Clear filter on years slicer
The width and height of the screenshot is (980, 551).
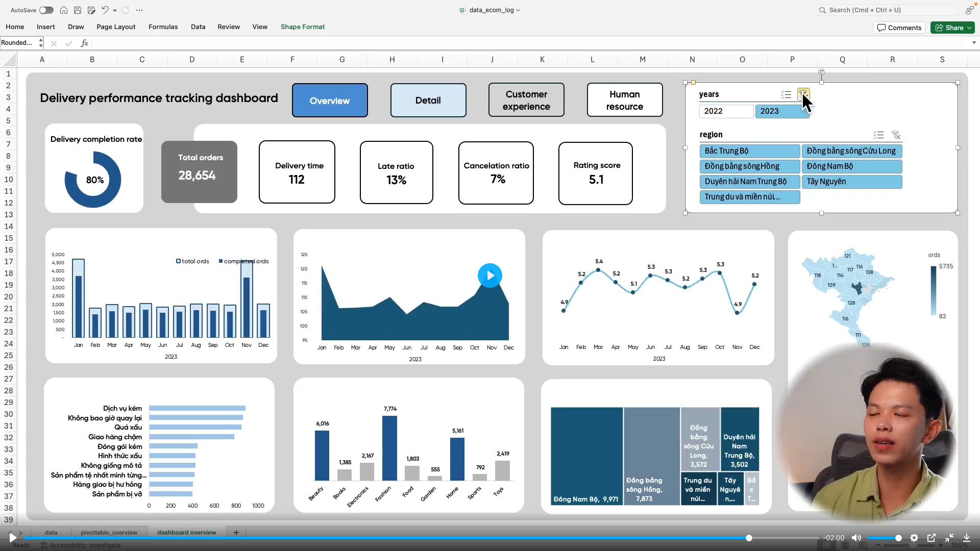click(x=803, y=94)
